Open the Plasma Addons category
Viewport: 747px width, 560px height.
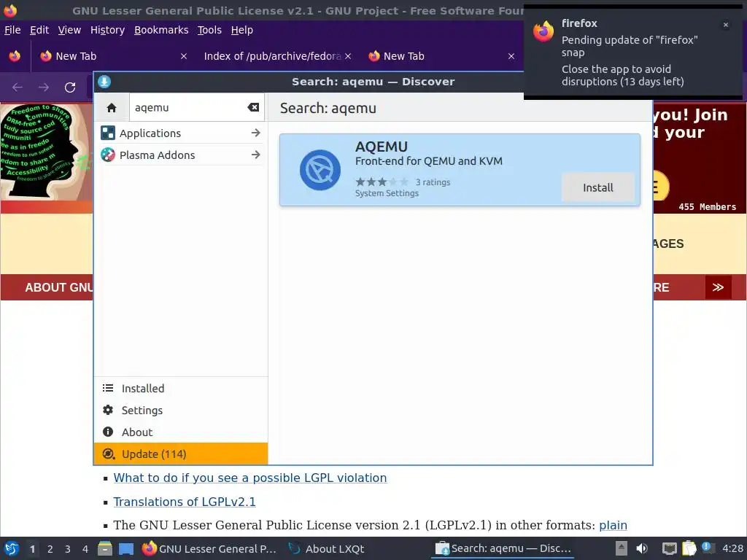[181, 155]
